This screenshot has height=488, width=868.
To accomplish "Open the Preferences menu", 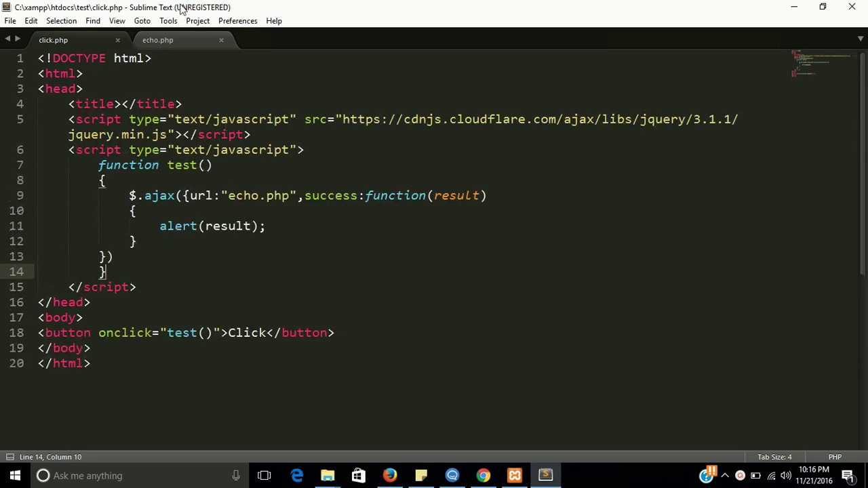I will pos(237,21).
